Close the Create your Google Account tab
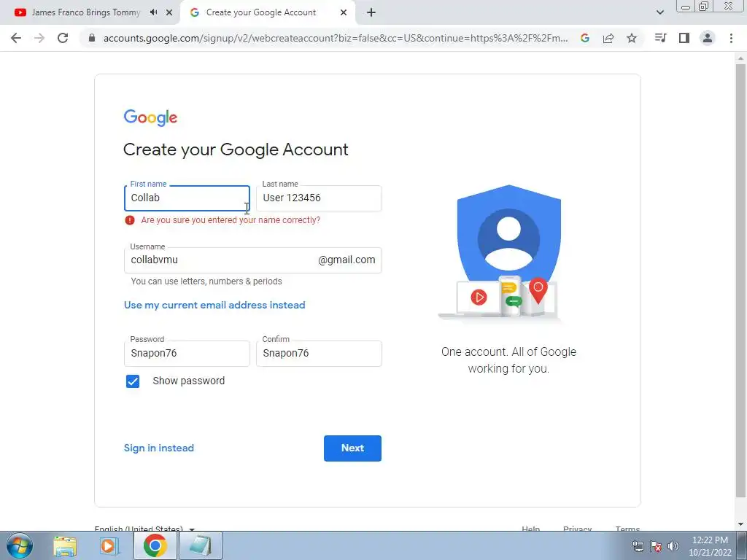Screen dimensions: 747x560 pos(344,12)
